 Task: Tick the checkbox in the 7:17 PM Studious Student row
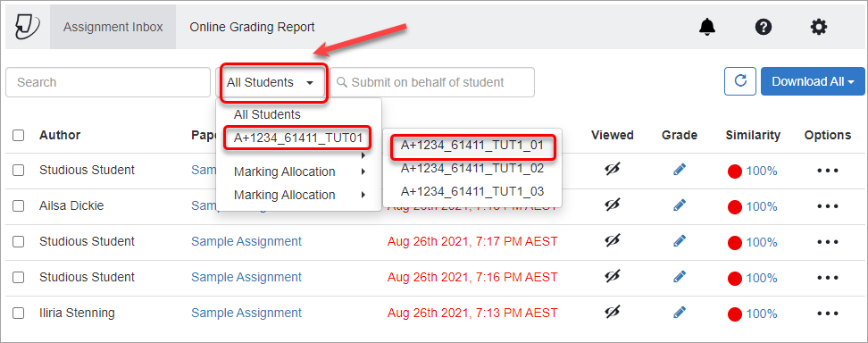pyautogui.click(x=18, y=241)
